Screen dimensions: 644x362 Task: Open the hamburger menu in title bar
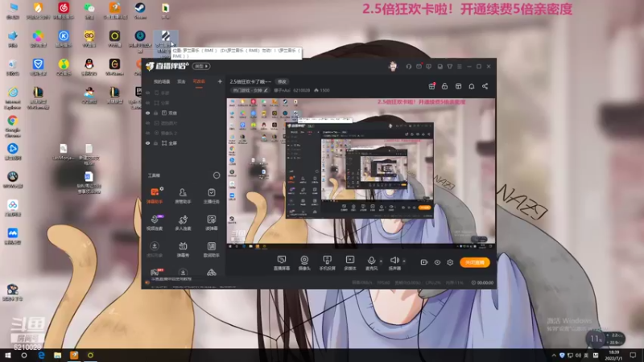pos(460,67)
